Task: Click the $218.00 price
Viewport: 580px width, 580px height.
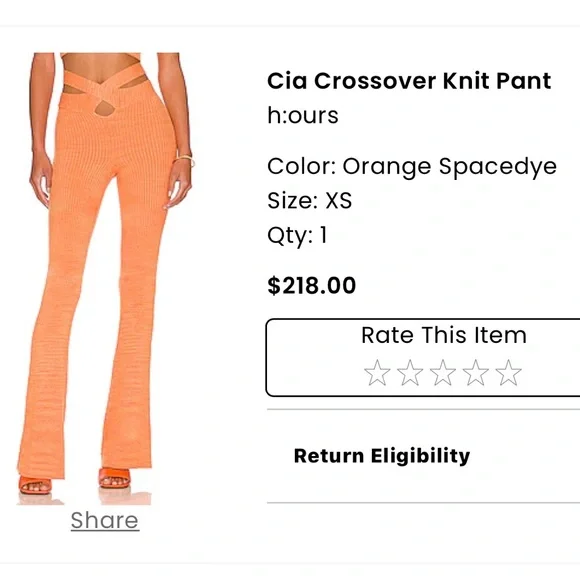Action: (x=311, y=285)
